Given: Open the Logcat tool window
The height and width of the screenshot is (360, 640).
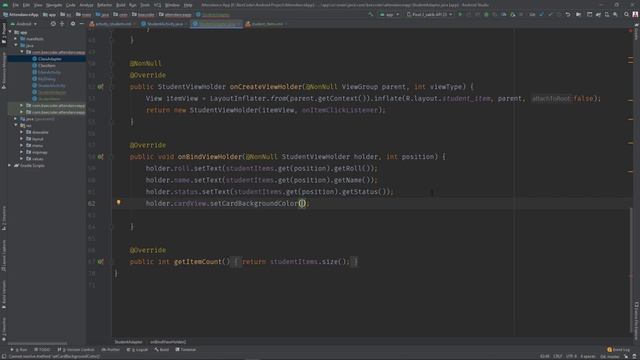Looking at the screenshot, I should pos(138,350).
